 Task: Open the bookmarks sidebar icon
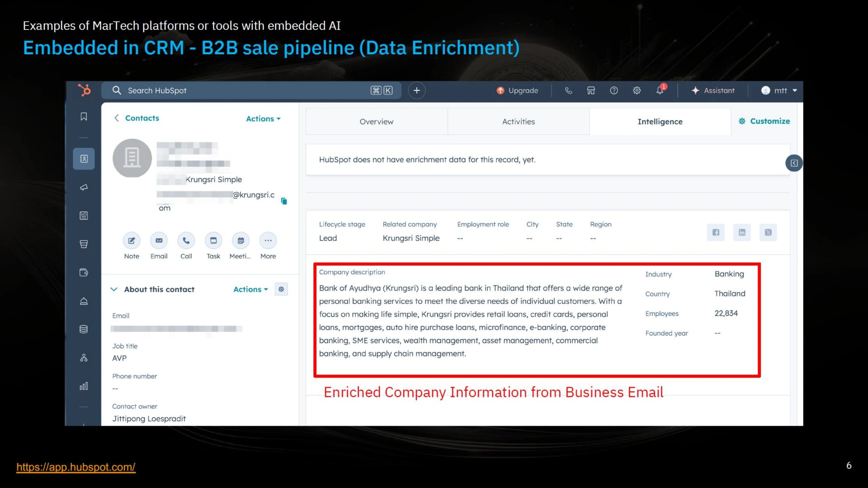pyautogui.click(x=84, y=117)
